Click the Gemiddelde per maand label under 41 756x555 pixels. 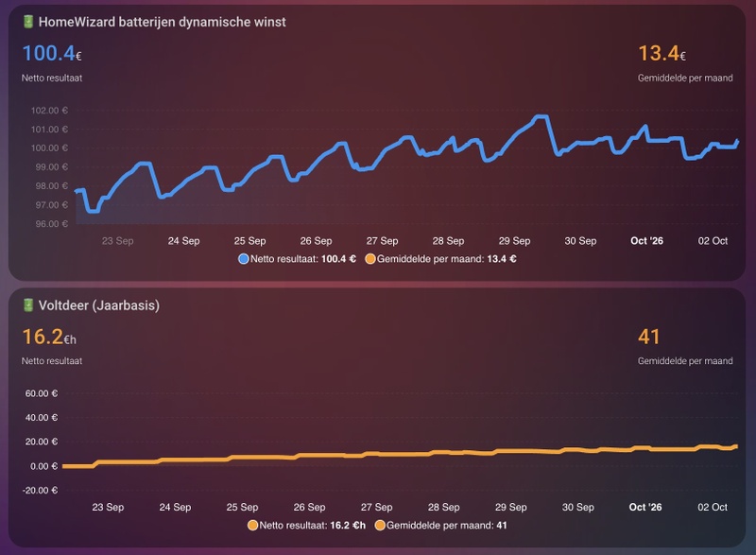tap(685, 361)
